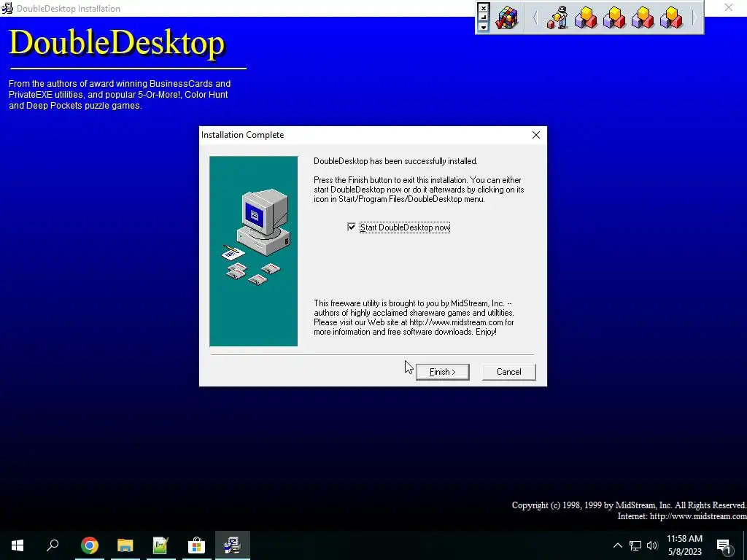747x560 pixels.
Task: Open Google Chrome from the taskbar
Action: tap(89, 545)
